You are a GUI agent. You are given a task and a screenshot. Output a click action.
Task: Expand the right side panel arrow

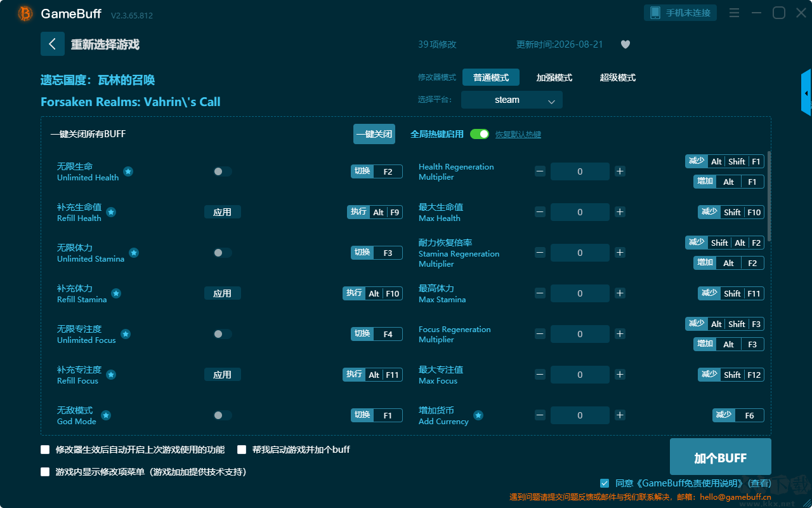tap(806, 93)
